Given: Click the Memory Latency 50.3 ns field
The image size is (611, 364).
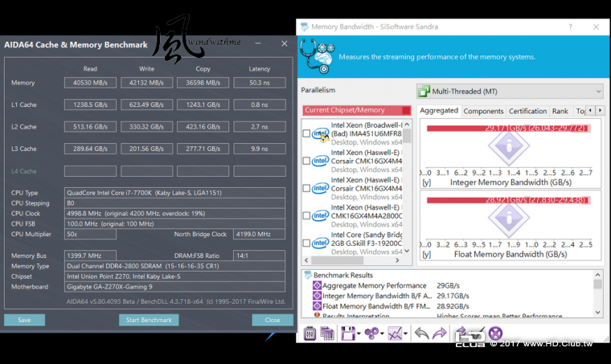Looking at the screenshot, I should click(260, 83).
